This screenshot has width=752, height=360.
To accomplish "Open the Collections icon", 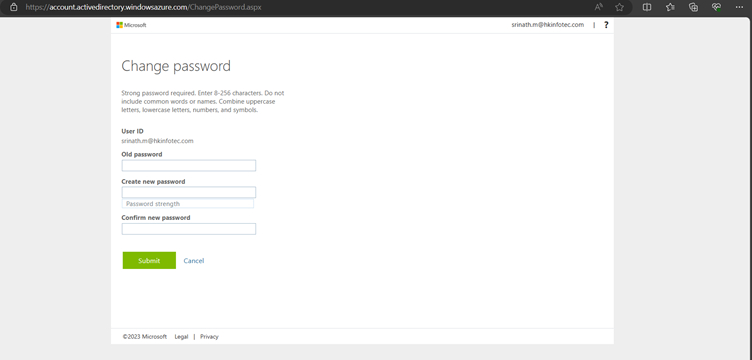I will pyautogui.click(x=693, y=7).
